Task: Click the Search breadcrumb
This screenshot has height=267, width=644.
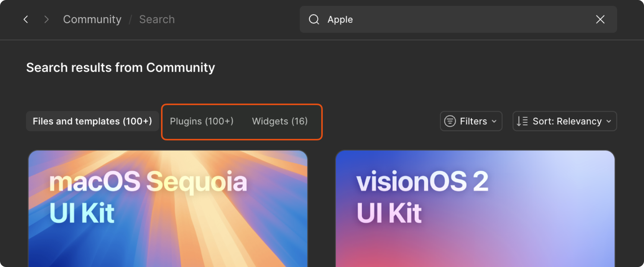Action: pyautogui.click(x=157, y=19)
